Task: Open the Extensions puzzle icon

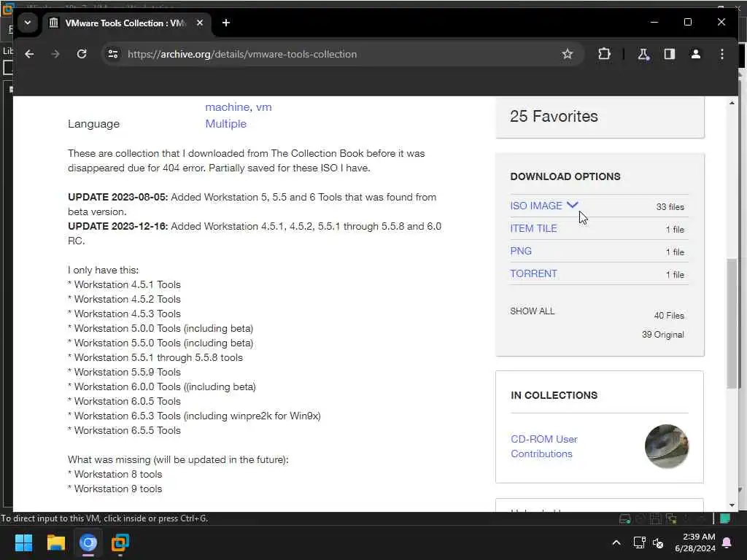Action: point(604,54)
